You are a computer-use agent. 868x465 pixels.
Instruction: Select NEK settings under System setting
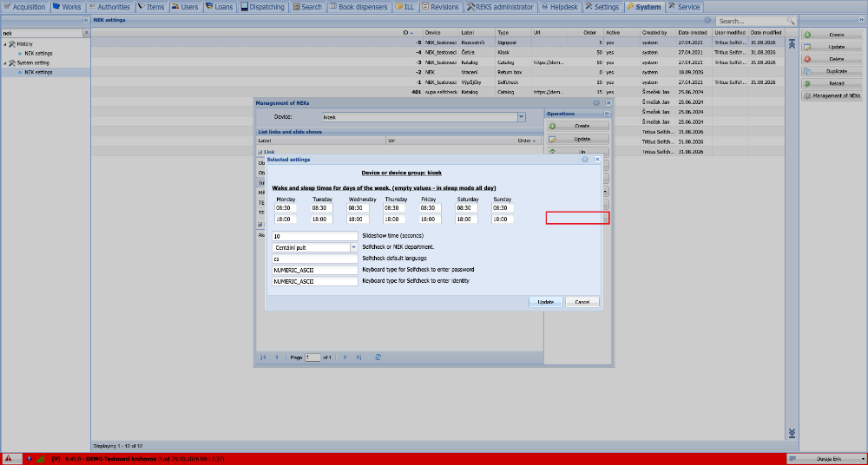pos(38,73)
